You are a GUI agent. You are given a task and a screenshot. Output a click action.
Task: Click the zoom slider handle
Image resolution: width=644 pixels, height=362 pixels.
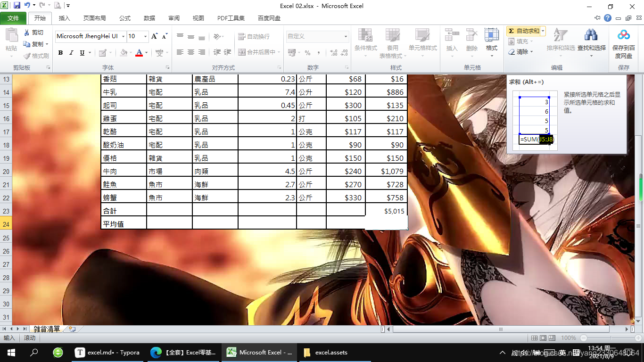tap(610, 338)
